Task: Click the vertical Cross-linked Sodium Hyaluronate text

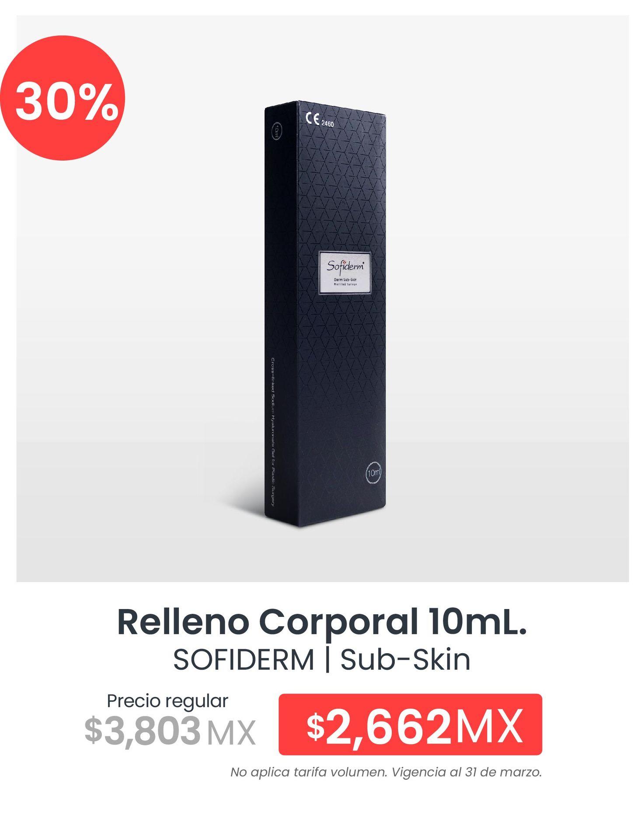Action: [272, 432]
